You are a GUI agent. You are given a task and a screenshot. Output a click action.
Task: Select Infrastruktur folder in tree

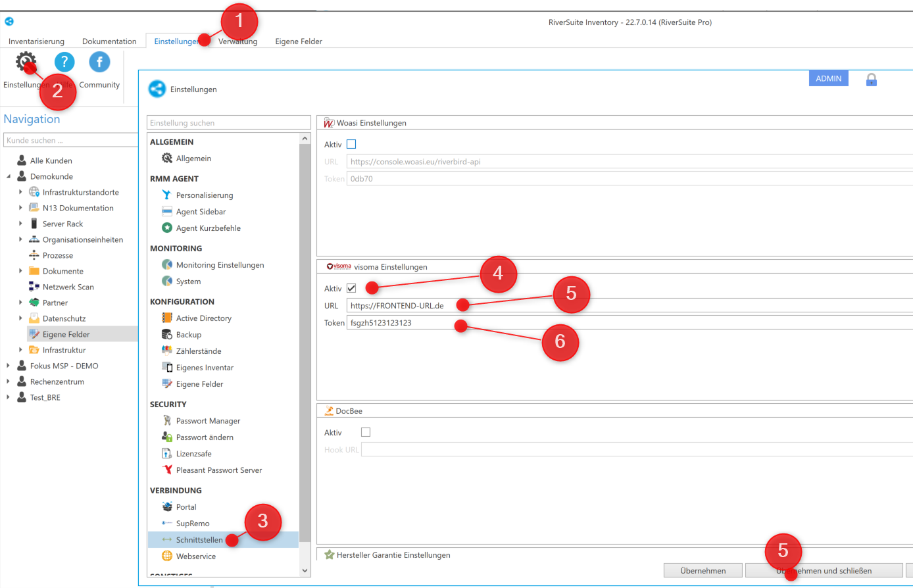tap(64, 350)
